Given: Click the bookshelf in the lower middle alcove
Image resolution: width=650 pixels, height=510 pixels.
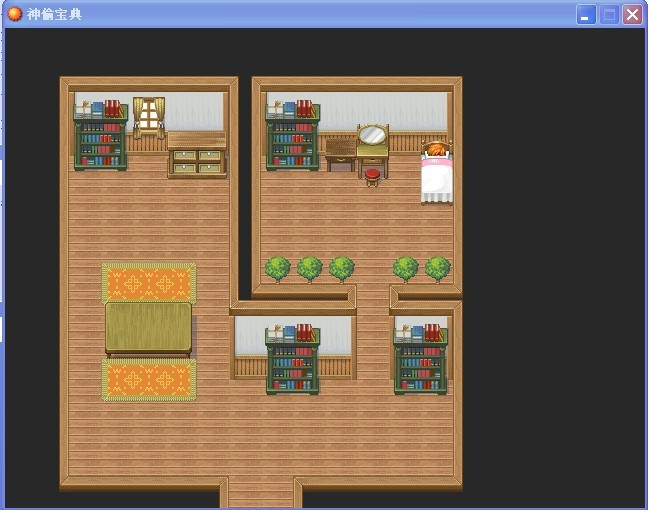Looking at the screenshot, I should [x=293, y=359].
